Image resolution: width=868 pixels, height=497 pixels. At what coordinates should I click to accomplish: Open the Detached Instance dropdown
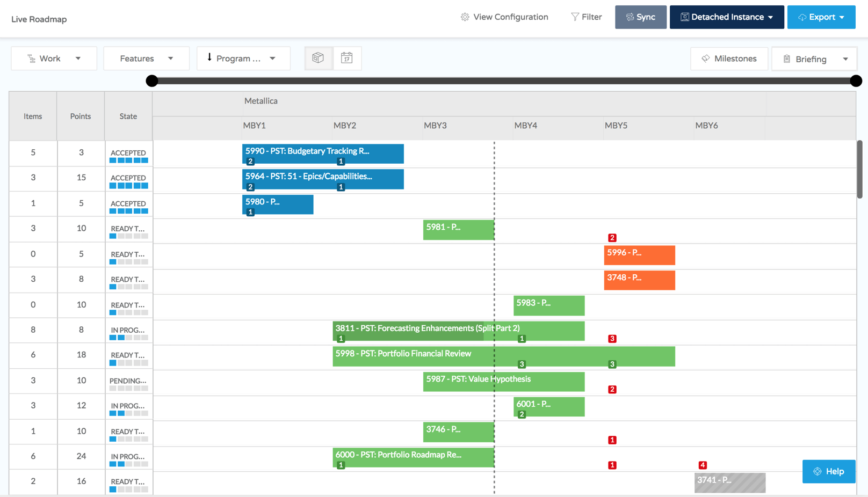(726, 17)
